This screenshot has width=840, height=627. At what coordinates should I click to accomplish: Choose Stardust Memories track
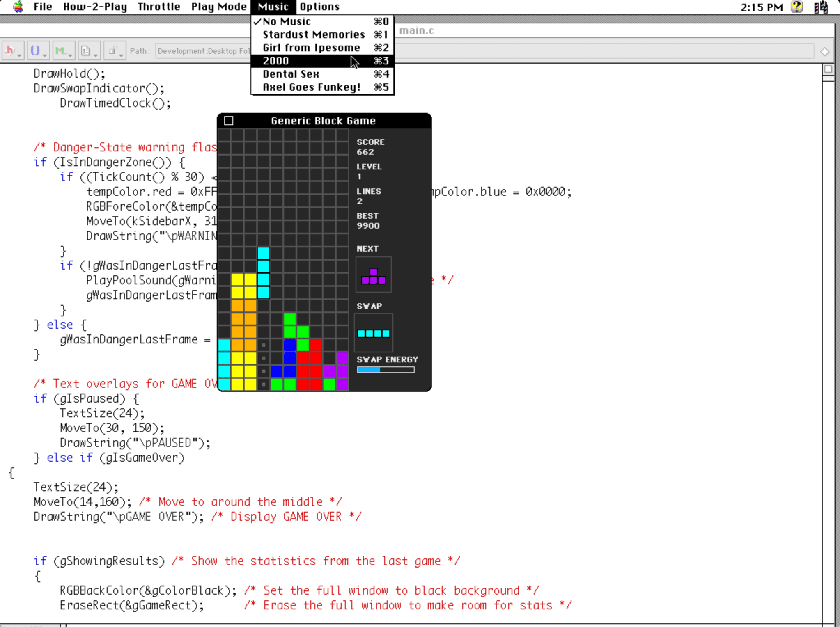(322, 34)
